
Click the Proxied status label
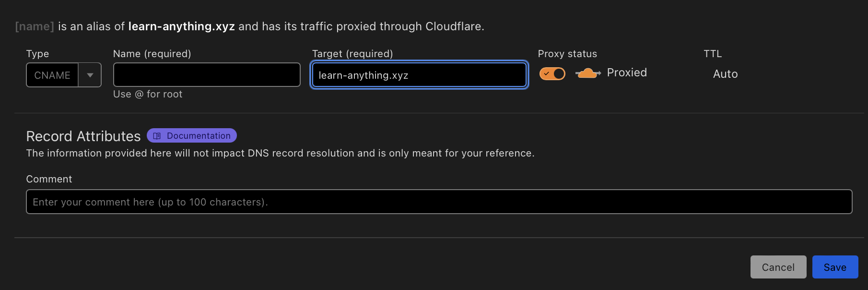(x=626, y=72)
